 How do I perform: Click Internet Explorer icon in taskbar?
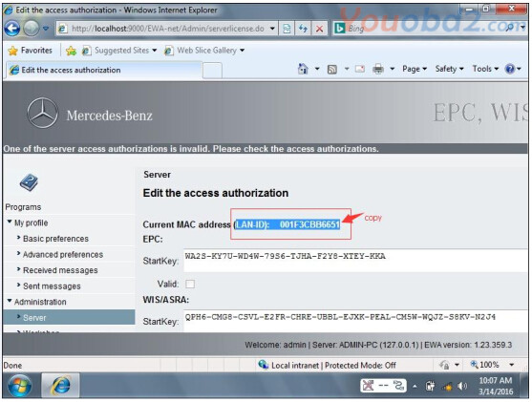click(x=61, y=385)
